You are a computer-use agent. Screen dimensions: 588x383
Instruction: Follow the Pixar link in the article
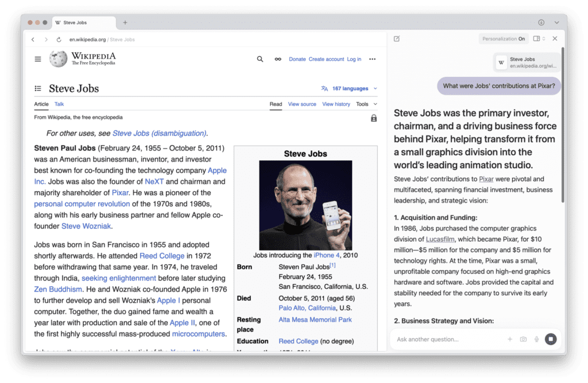[x=120, y=193]
